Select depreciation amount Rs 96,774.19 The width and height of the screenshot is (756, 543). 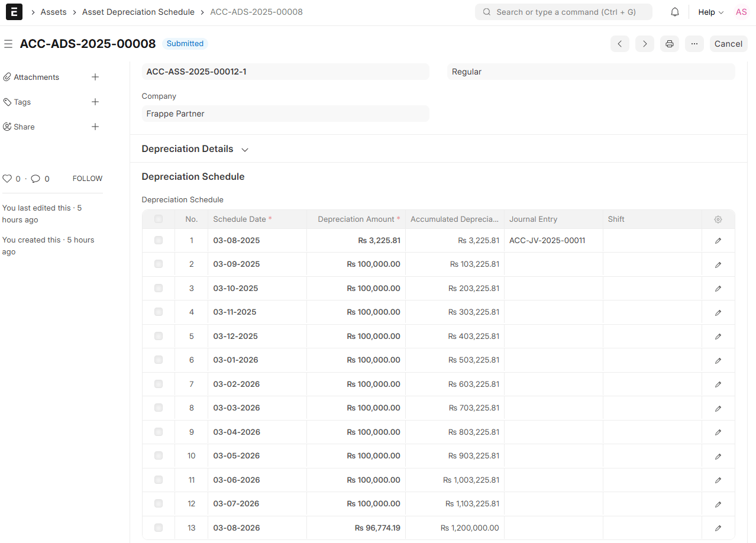click(x=377, y=528)
